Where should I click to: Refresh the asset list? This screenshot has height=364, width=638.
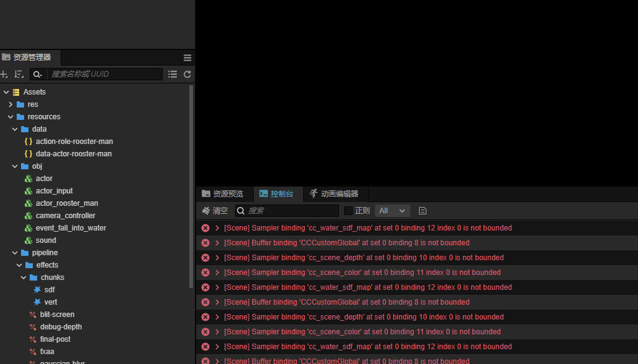coord(187,74)
